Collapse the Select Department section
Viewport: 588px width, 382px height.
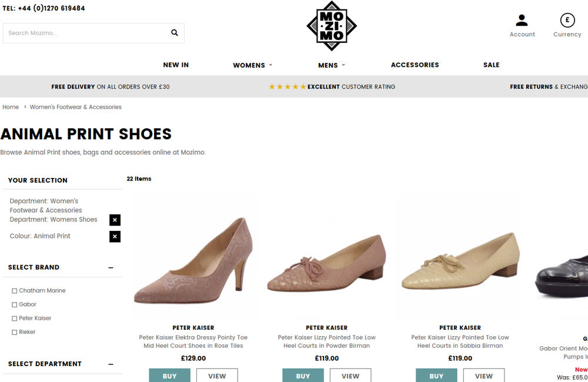111,364
